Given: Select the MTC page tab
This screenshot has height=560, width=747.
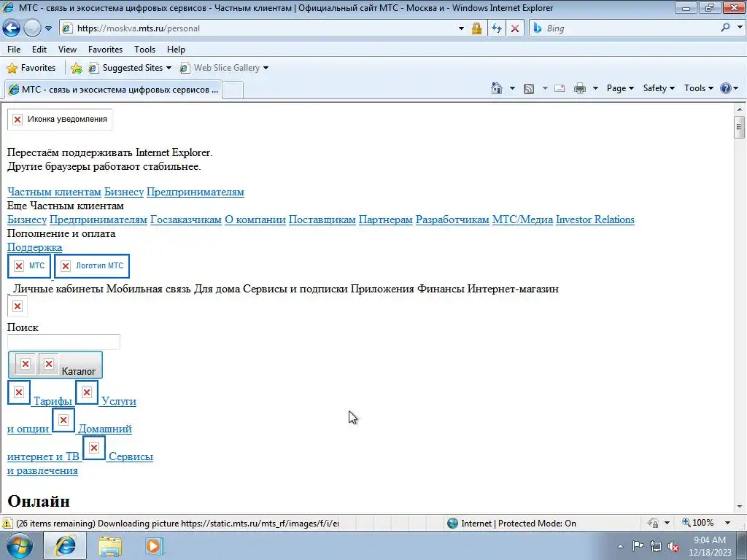Looking at the screenshot, I should click(x=113, y=90).
